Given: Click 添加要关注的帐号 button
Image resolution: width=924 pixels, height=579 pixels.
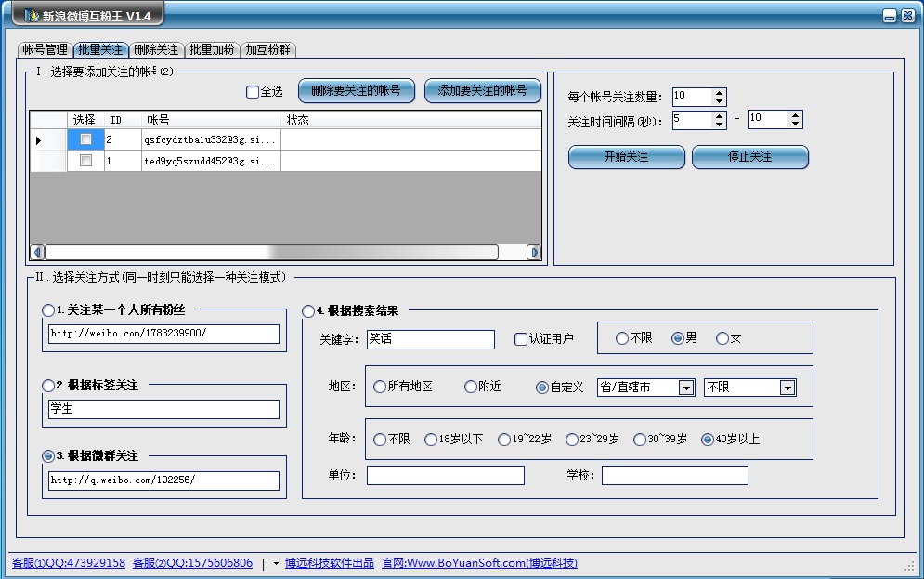Looking at the screenshot, I should click(483, 91).
